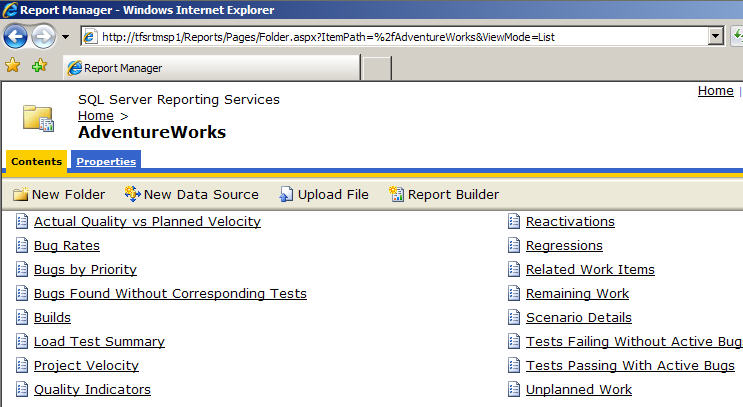
Task: Click the Tests Failing report icon
Action: [514, 341]
